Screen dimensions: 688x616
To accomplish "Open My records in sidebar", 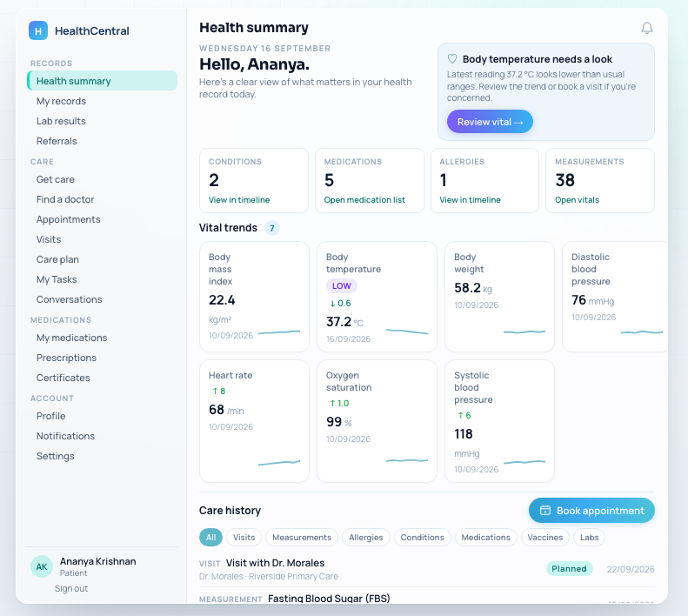I will point(103,101).
